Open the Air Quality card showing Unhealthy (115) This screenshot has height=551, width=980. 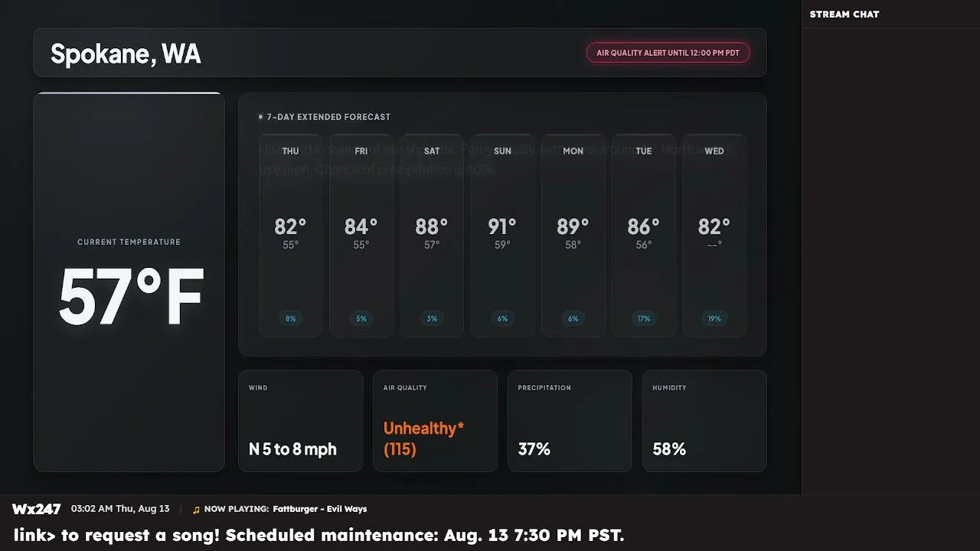pos(435,421)
